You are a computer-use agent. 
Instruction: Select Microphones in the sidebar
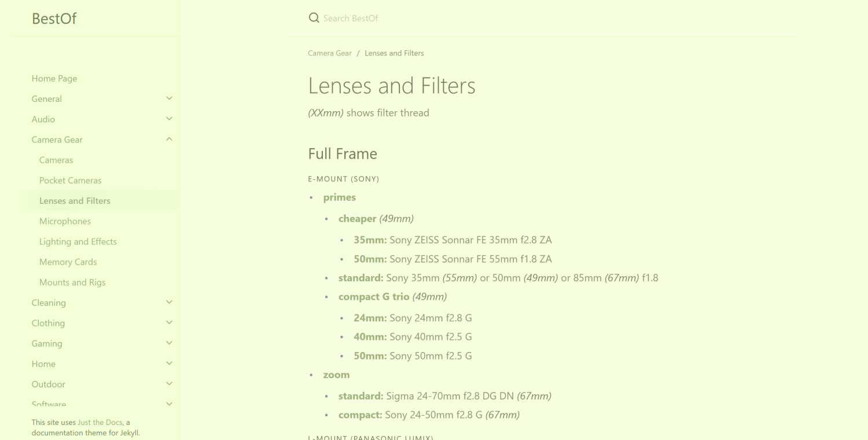(x=65, y=221)
